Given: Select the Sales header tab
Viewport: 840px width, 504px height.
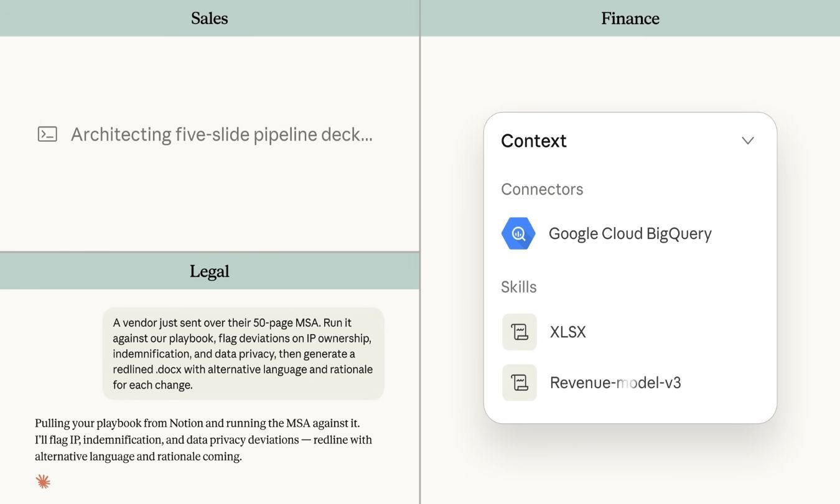Looking at the screenshot, I should (x=209, y=18).
